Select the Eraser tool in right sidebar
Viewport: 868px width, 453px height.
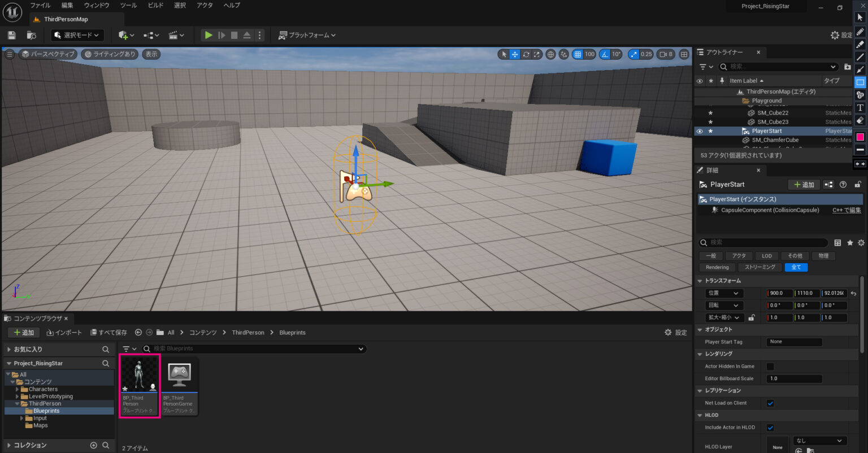click(x=861, y=120)
